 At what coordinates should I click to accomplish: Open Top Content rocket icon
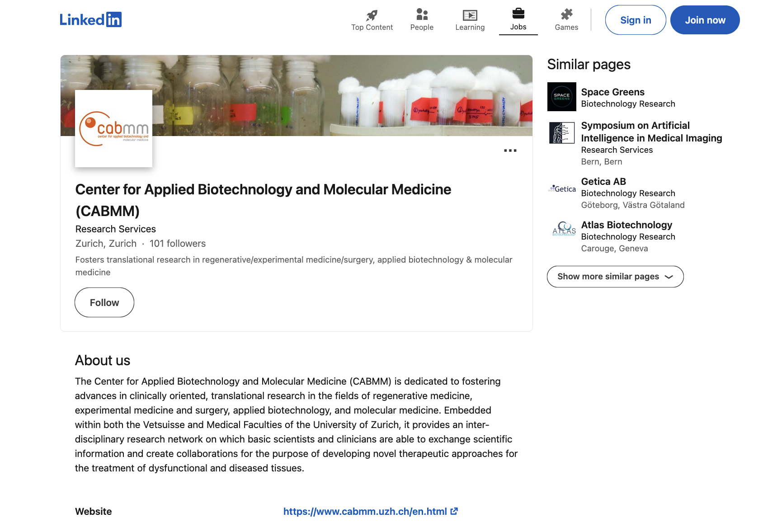tap(372, 15)
